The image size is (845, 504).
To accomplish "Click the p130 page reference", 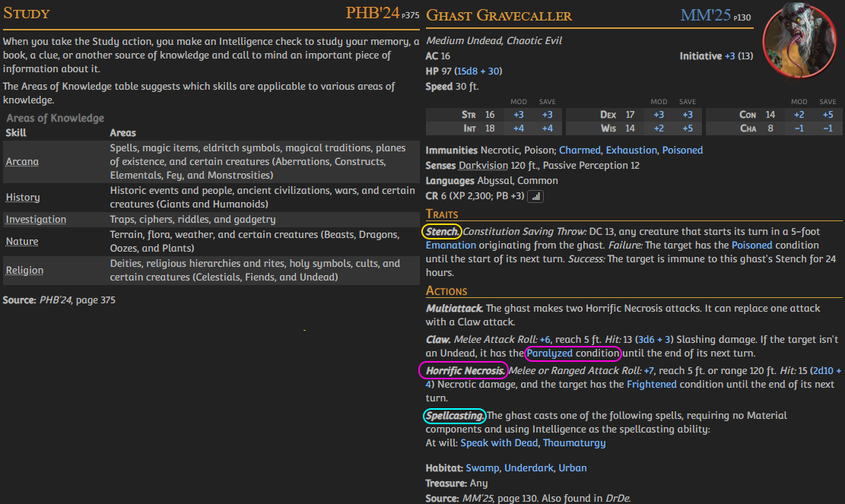I will [x=742, y=17].
